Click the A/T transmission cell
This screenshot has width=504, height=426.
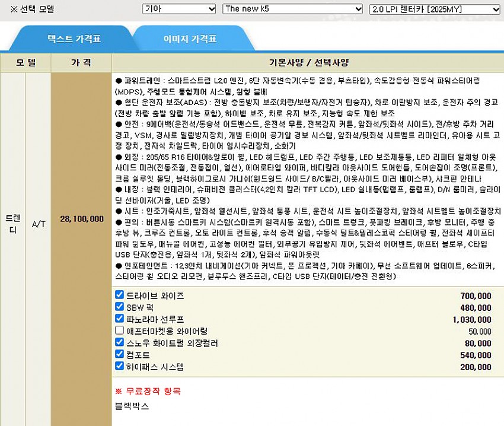(x=39, y=219)
